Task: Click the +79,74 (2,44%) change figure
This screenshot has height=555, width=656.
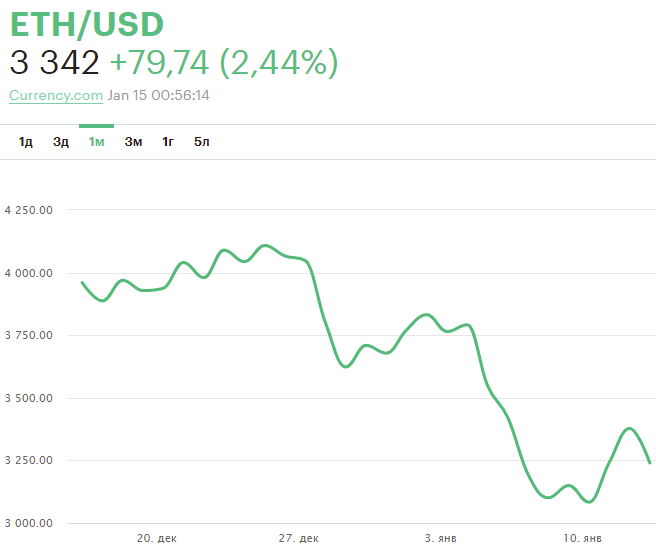Action: [224, 63]
